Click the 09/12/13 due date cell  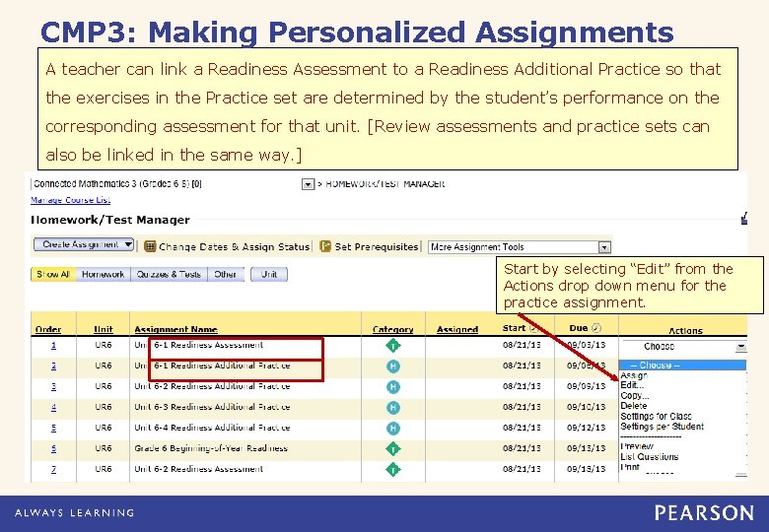click(x=586, y=428)
